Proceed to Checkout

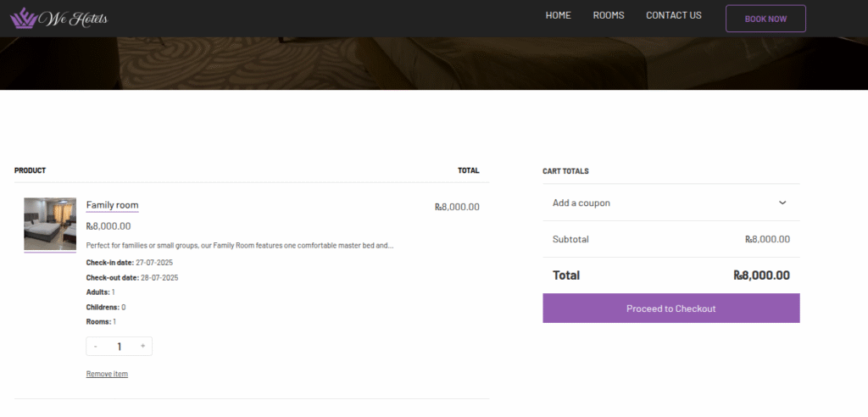(x=670, y=309)
